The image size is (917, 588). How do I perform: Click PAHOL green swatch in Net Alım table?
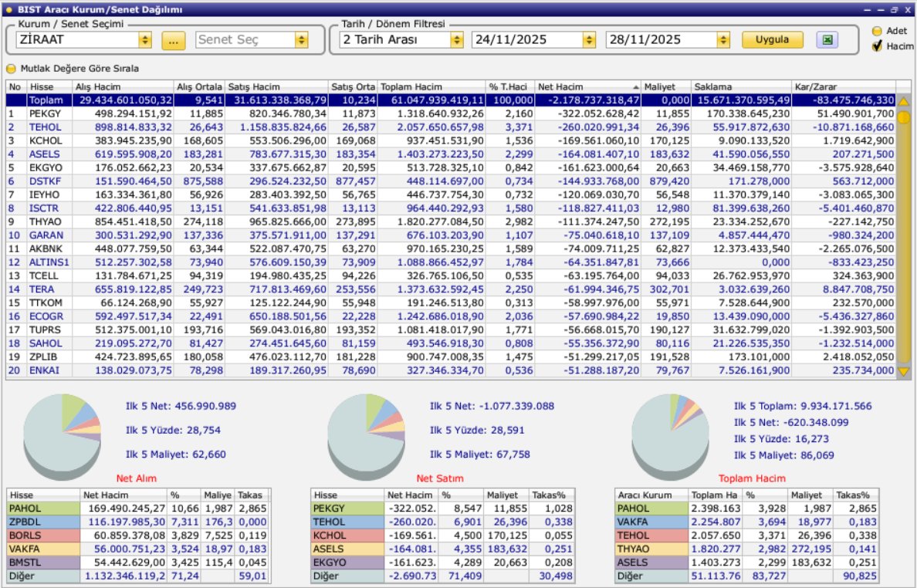click(x=43, y=509)
